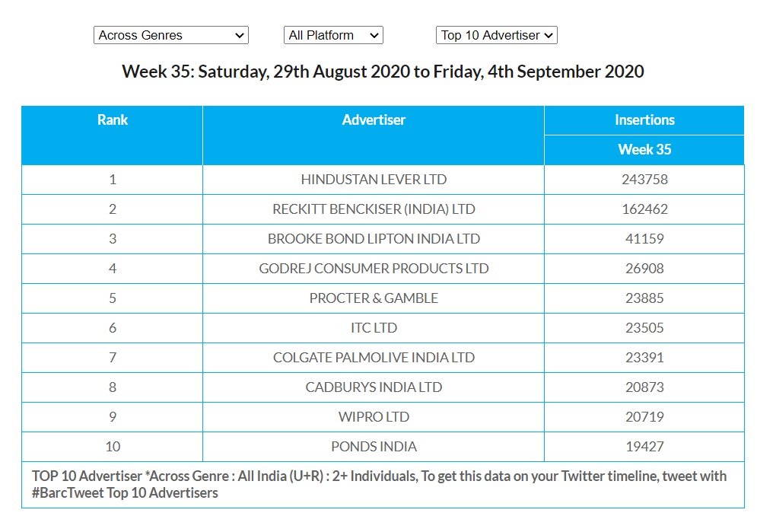The width and height of the screenshot is (757, 532).
Task: Click the 243758 insertions value
Action: 644,180
